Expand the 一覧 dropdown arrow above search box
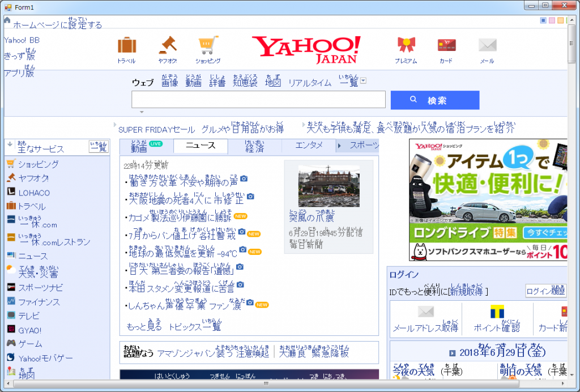The width and height of the screenshot is (580, 392). pos(363,80)
